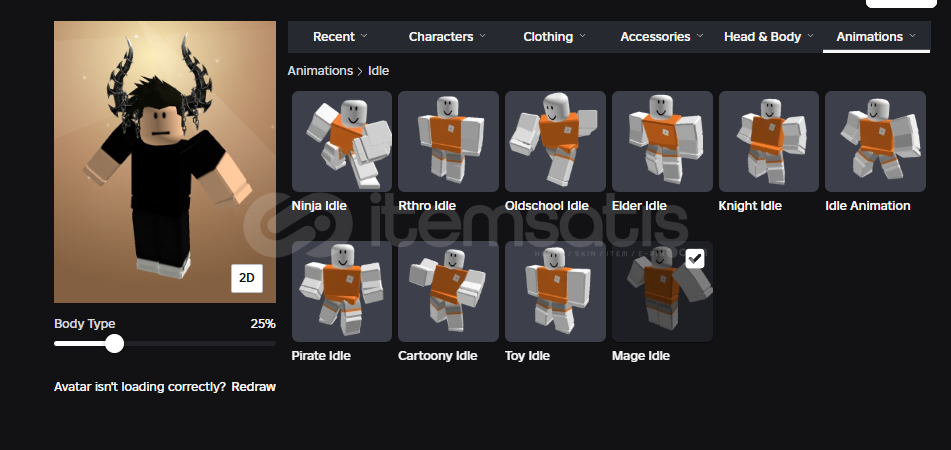Viewport: 951px width, 450px height.
Task: Click the Body Type slider handle
Action: tap(114, 344)
